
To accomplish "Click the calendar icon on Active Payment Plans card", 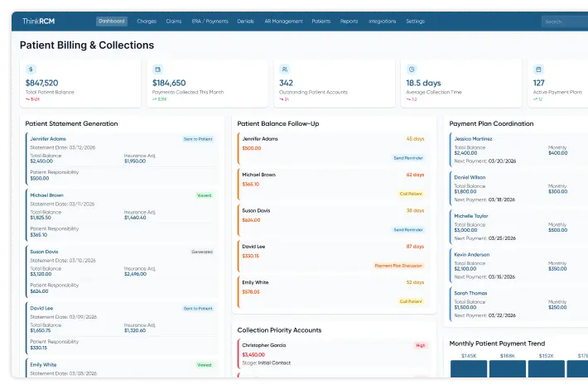I will pos(538,70).
